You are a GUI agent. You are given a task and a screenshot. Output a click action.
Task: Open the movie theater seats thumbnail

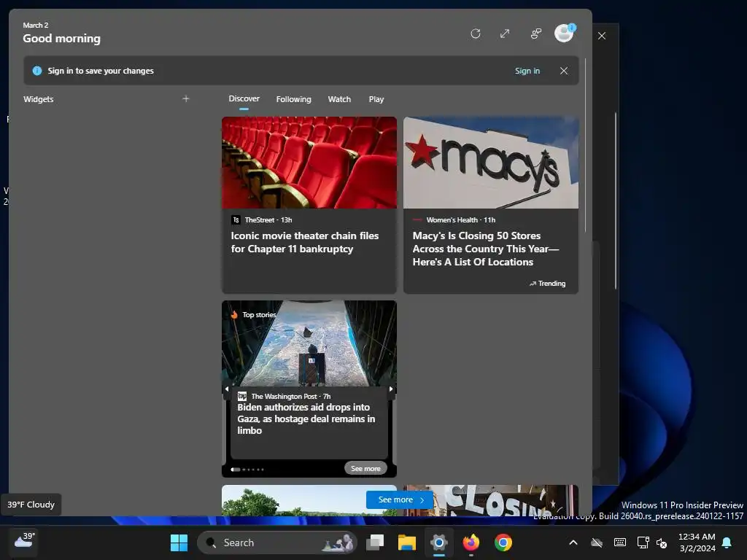(309, 163)
